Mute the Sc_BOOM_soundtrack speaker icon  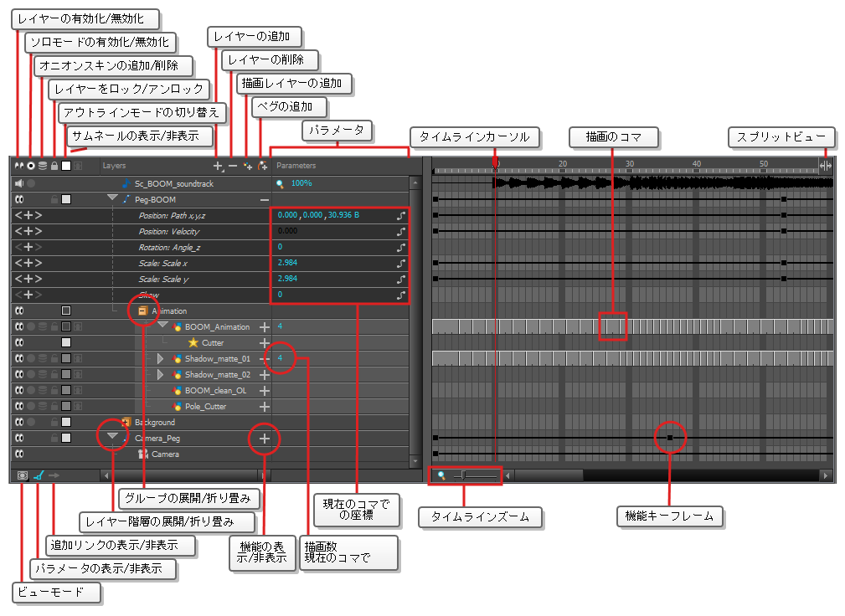pyautogui.click(x=19, y=183)
